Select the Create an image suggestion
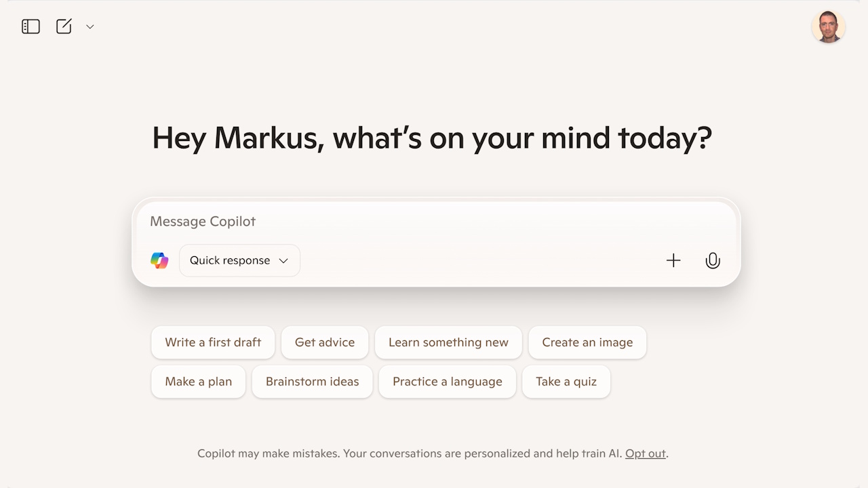 click(587, 342)
